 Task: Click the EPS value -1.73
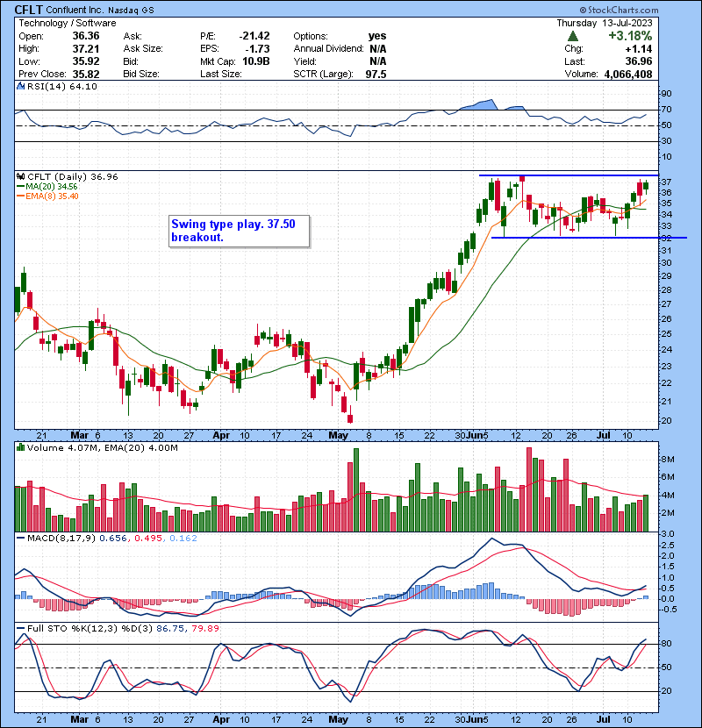(x=259, y=48)
